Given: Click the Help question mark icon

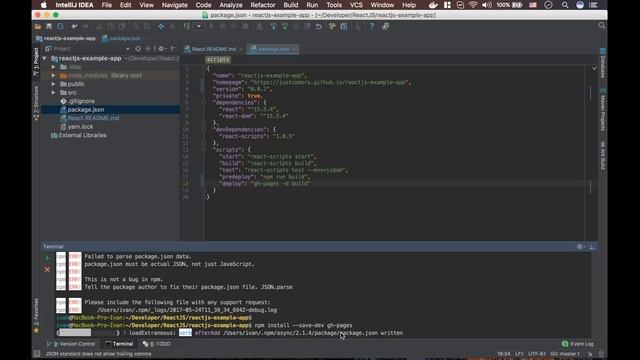Looking at the screenshot, I should tap(372, 27).
